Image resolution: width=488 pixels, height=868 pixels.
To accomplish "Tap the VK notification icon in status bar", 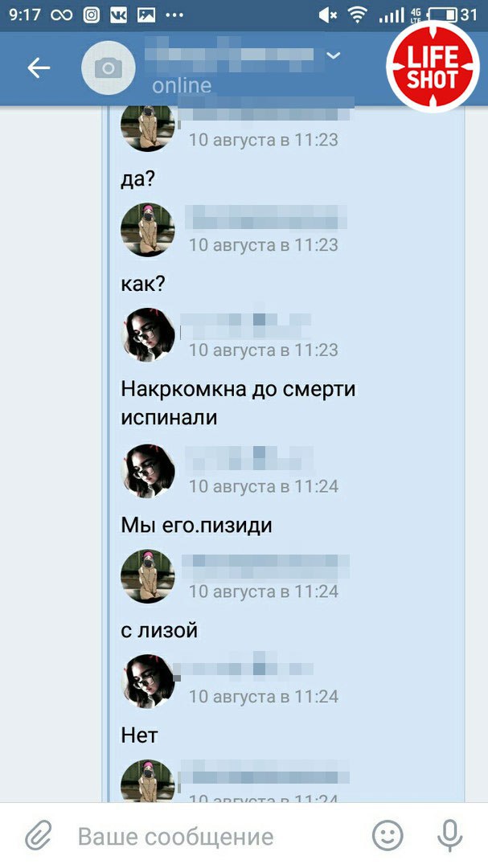I will 118,15.
